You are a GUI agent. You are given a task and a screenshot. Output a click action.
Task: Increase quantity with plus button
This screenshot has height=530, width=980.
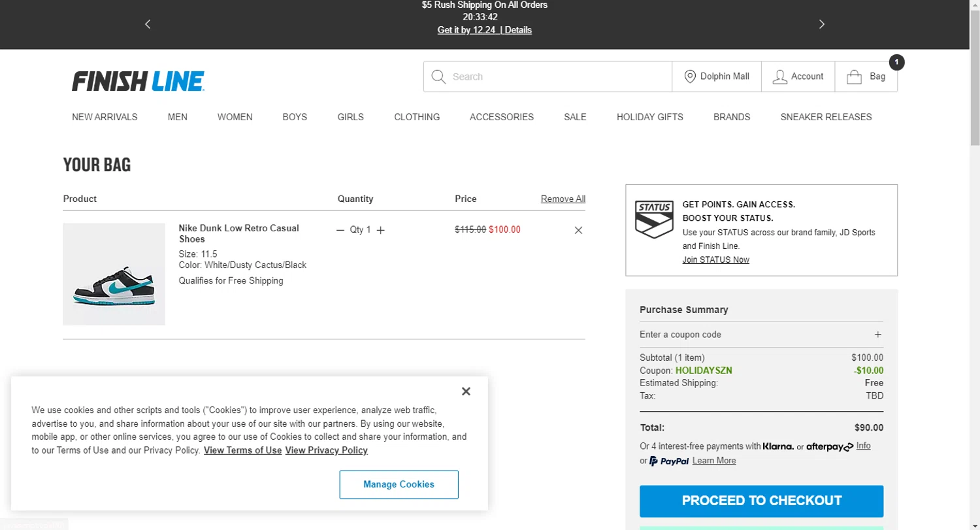coord(381,230)
